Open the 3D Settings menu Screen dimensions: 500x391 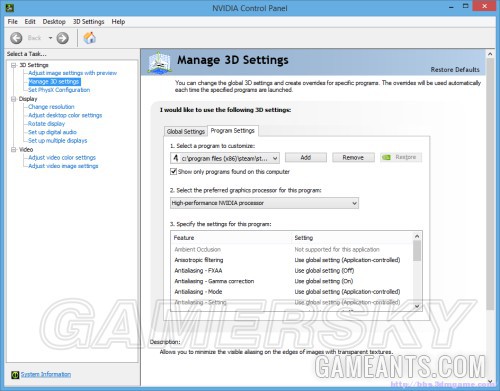tap(89, 22)
